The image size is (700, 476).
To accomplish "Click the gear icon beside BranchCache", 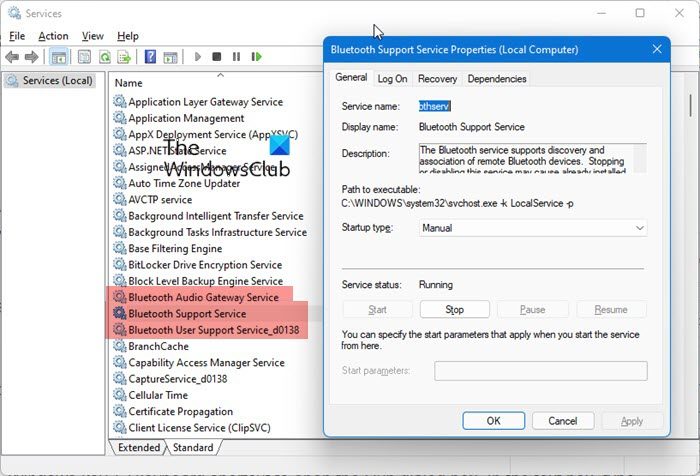I will coord(119,346).
